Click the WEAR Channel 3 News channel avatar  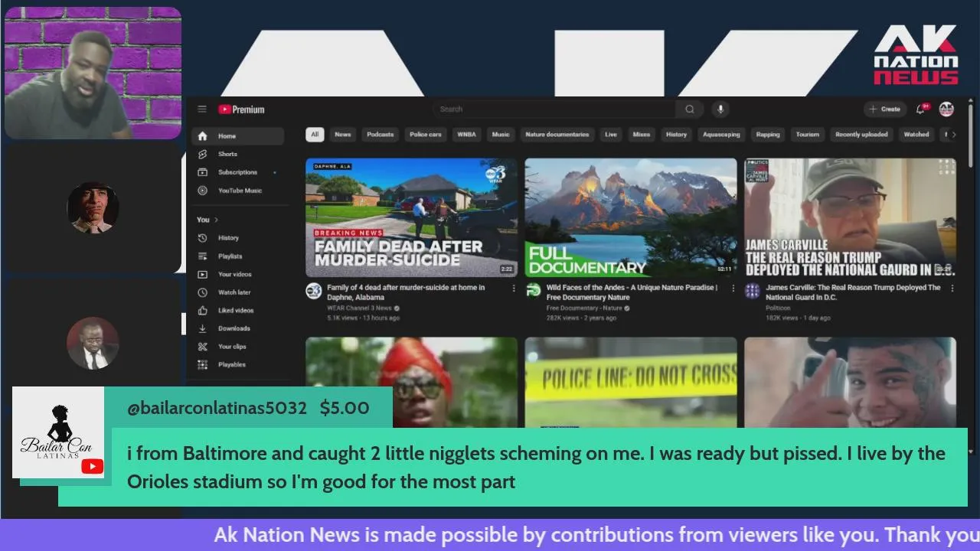point(314,291)
